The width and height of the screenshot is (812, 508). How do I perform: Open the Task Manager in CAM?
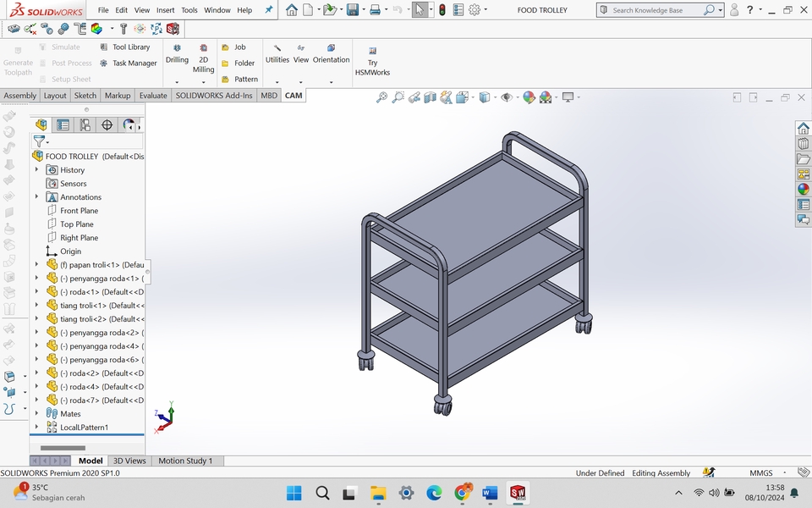click(x=102, y=63)
